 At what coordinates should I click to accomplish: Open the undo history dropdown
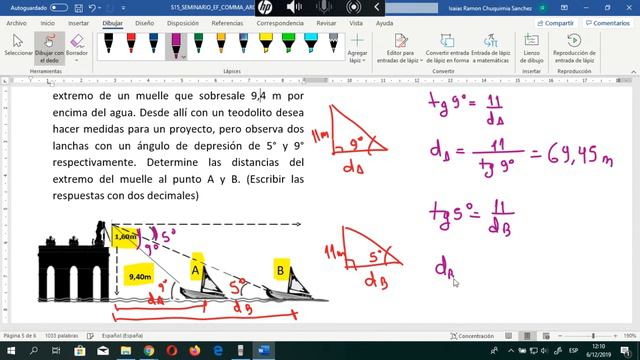click(x=100, y=8)
